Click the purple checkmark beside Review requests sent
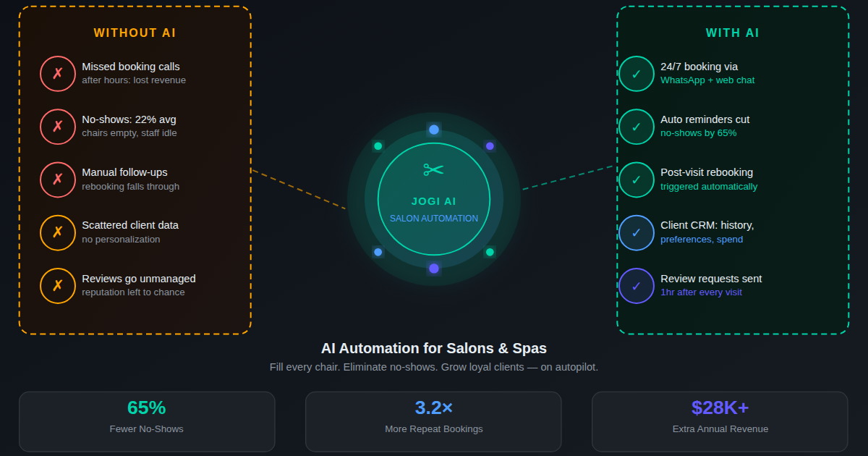 (637, 286)
